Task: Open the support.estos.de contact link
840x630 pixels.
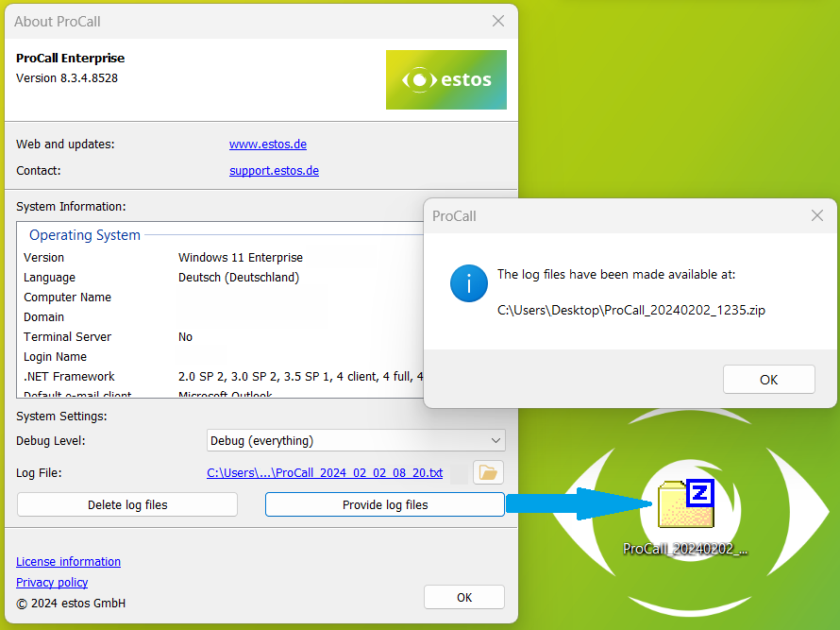Action: pos(274,171)
